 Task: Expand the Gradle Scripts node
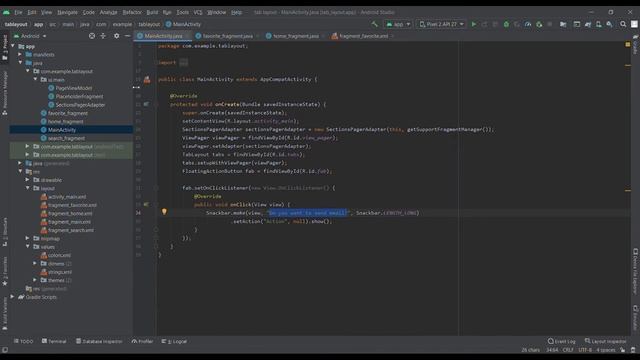[x=12, y=297]
